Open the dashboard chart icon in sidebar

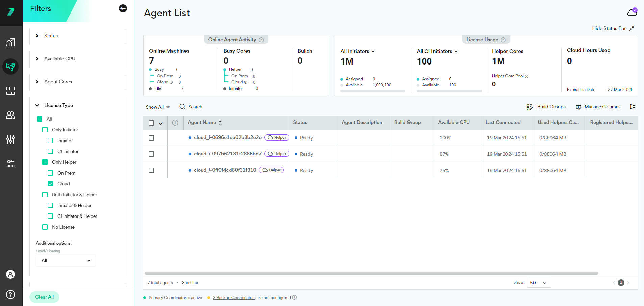click(x=10, y=42)
